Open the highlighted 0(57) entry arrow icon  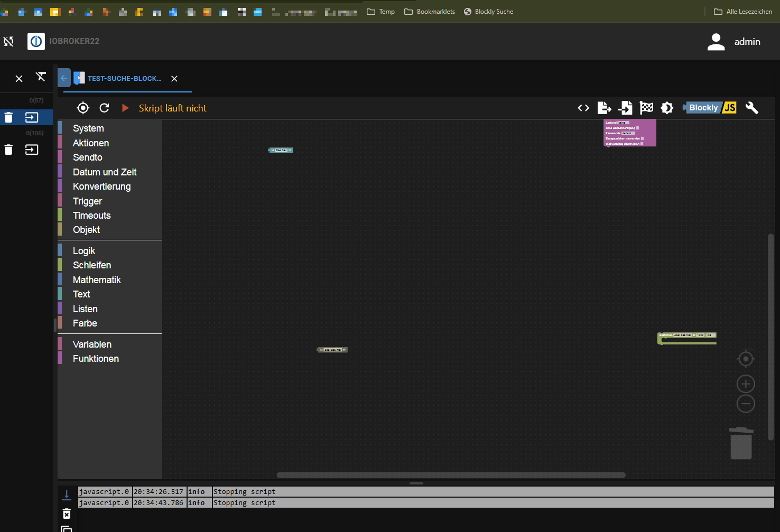click(32, 117)
